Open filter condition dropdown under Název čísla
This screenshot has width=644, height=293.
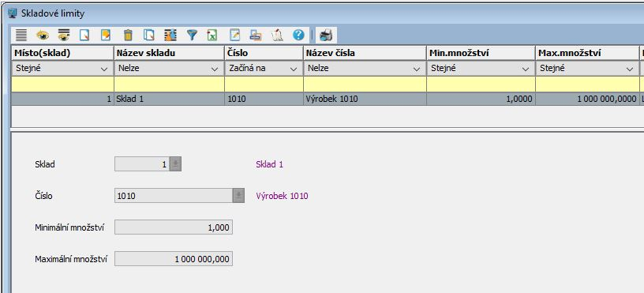pos(417,69)
